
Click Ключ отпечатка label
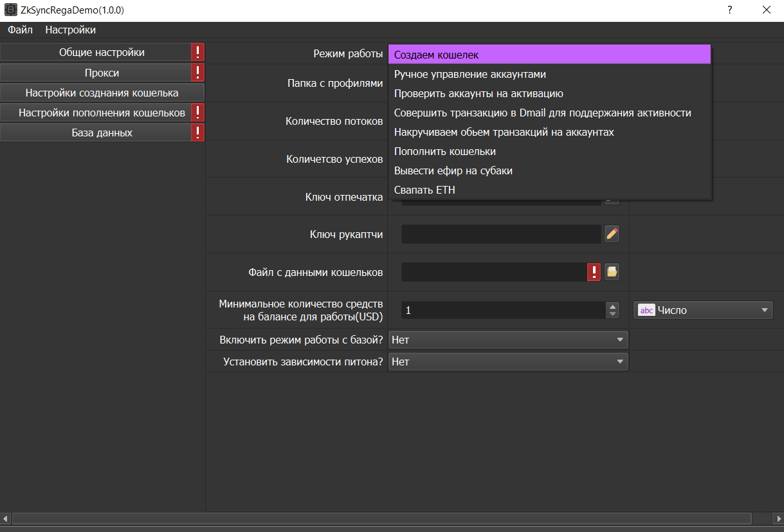click(344, 197)
